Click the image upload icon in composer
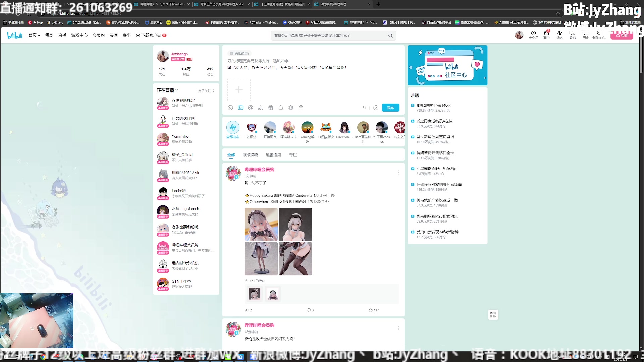644x362 pixels. click(240, 108)
